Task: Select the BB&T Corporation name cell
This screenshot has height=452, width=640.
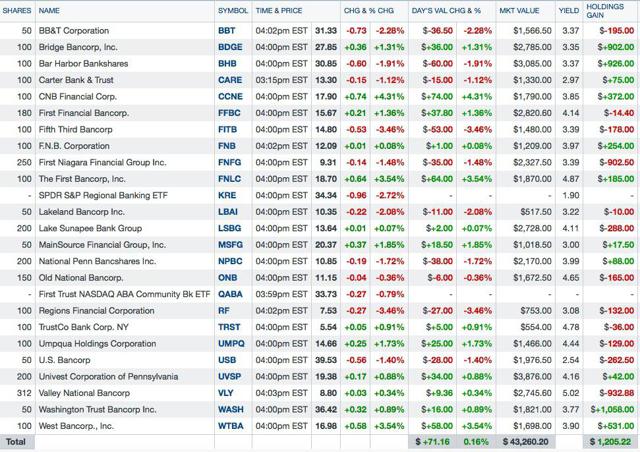Action: [x=74, y=31]
